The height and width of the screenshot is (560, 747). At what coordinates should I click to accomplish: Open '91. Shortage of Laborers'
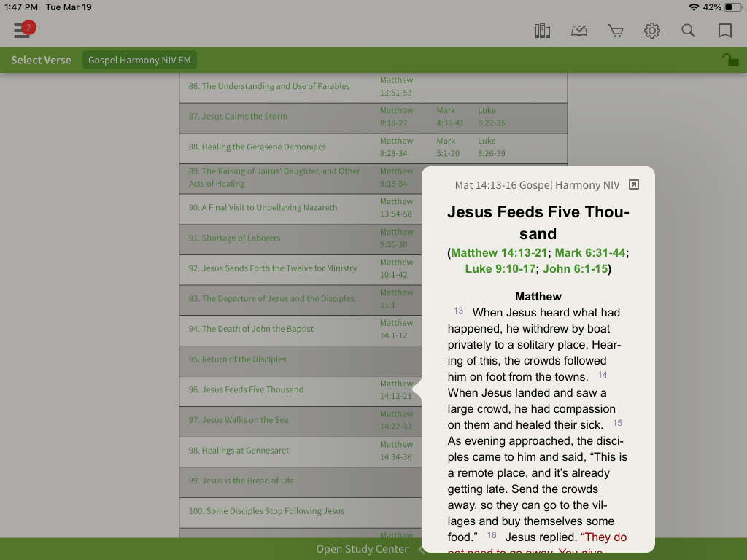pos(234,238)
